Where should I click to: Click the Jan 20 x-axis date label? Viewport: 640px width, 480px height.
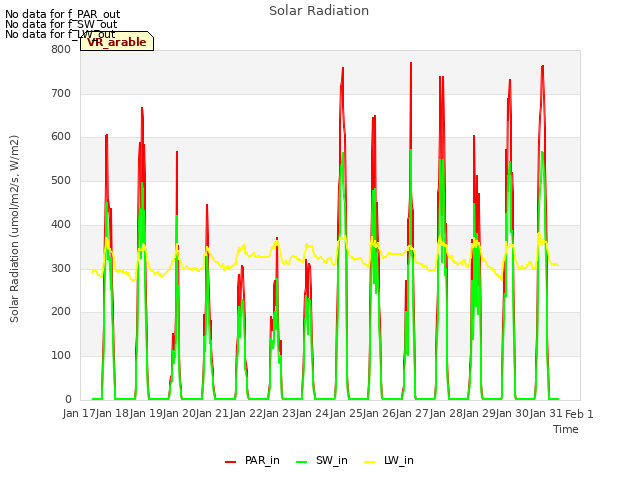click(x=179, y=413)
